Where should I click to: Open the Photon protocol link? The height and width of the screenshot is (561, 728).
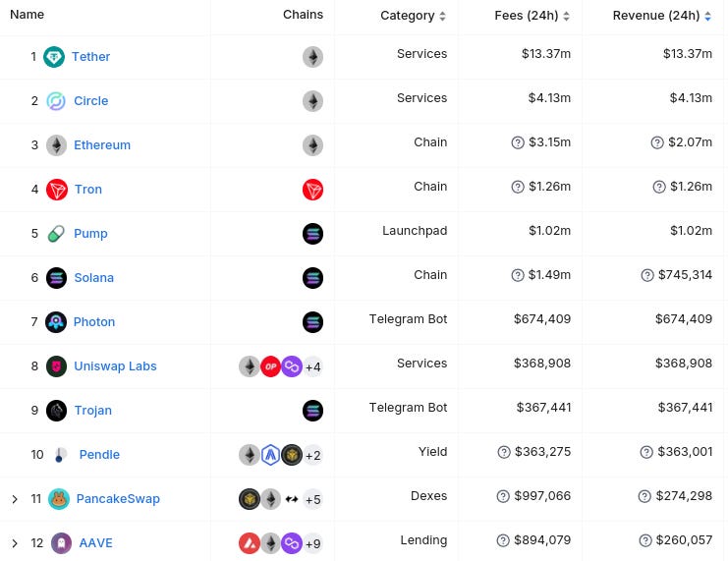click(x=94, y=322)
